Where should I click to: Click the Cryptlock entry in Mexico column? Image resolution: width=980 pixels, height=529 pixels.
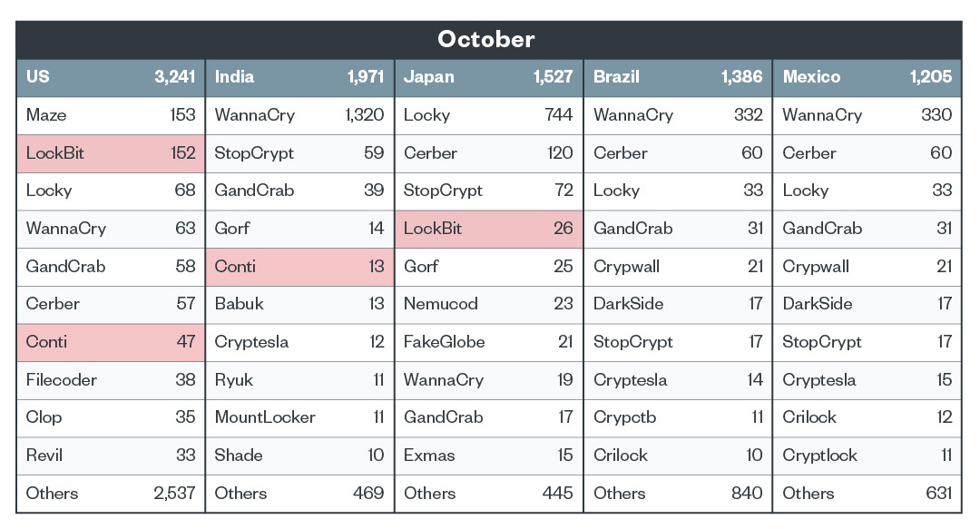[819, 456]
